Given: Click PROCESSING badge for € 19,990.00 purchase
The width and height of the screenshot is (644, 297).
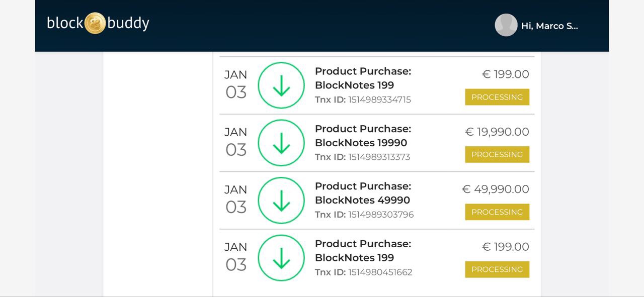Looking at the screenshot, I should 497,154.
